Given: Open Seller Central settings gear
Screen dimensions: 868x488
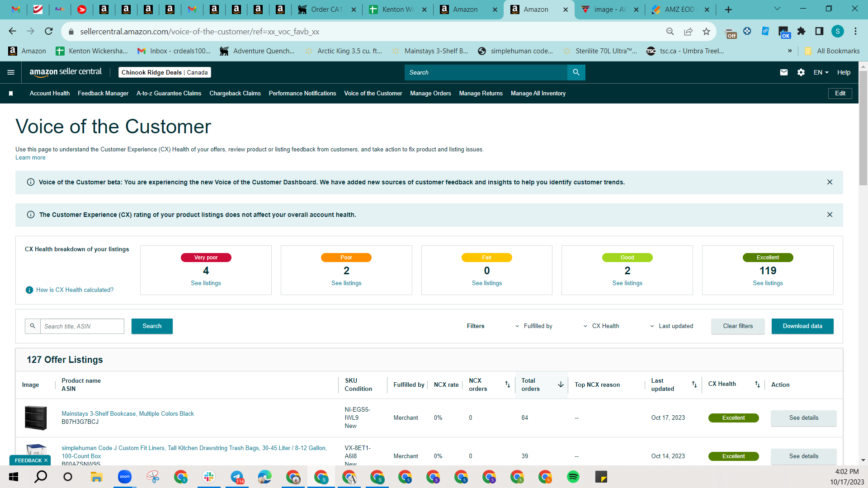Looking at the screenshot, I should (801, 72).
